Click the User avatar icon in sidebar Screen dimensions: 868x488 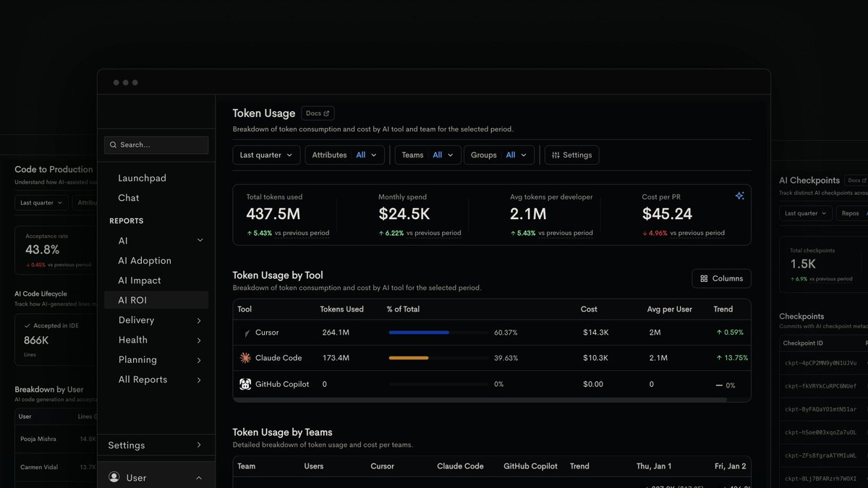114,477
